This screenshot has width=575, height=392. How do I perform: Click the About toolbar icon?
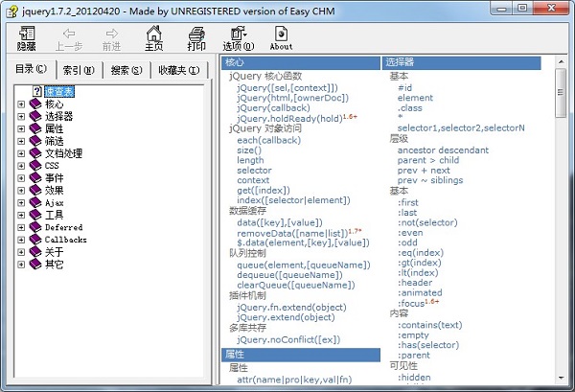[281, 34]
